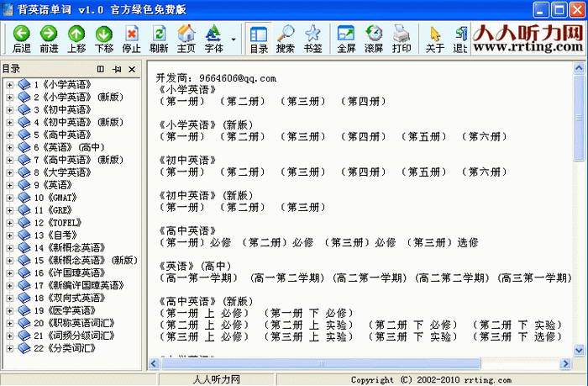Click the horizontal scrollbar left arrow

point(154,363)
